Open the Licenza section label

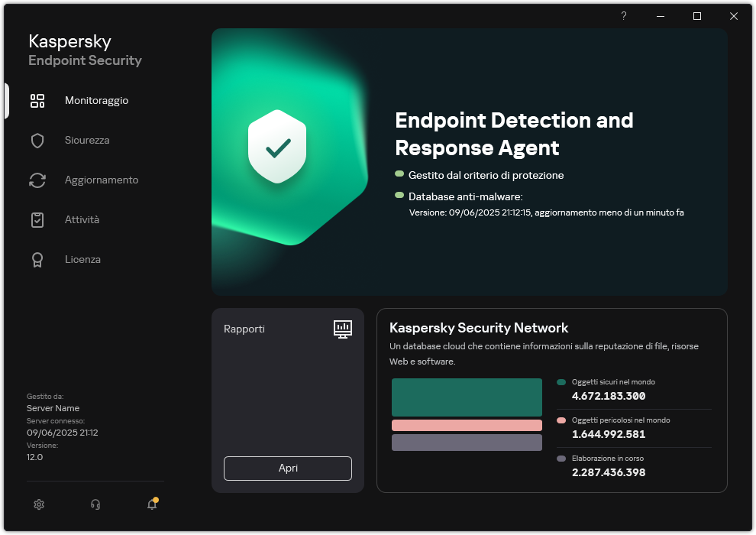coord(82,260)
